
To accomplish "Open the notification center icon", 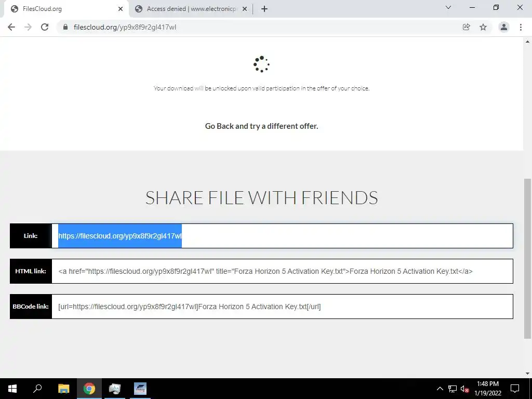I will click(x=515, y=389).
